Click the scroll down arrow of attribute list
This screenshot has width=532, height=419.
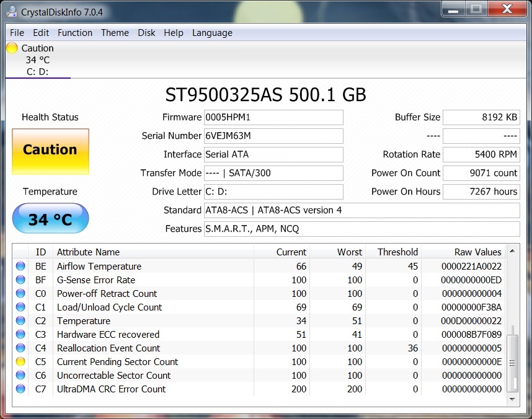pos(512,399)
